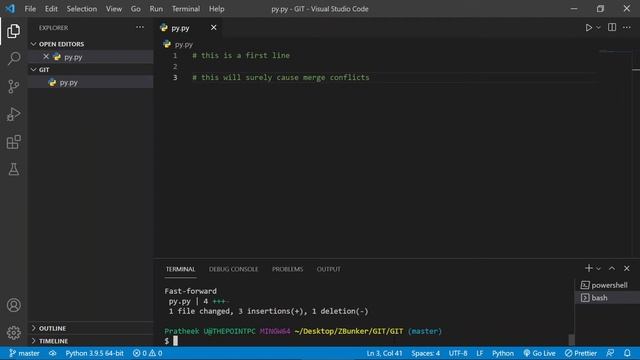Open the Run and Debug view

coord(13,114)
